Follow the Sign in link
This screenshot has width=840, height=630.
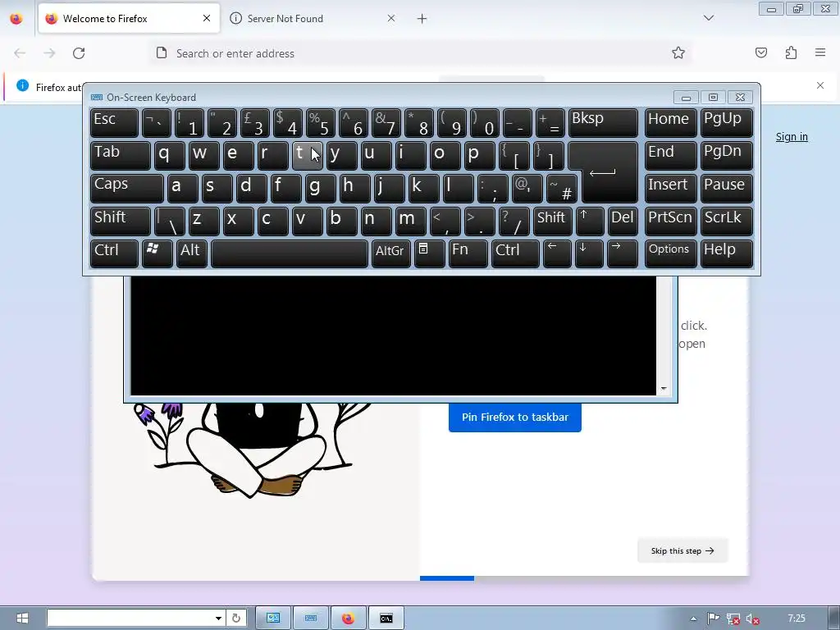click(792, 137)
